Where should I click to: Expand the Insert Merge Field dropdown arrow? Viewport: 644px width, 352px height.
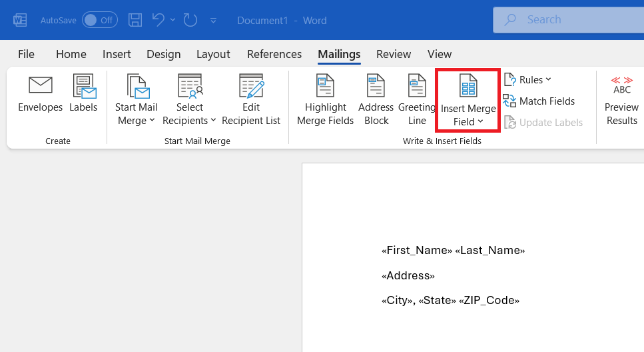coord(480,121)
